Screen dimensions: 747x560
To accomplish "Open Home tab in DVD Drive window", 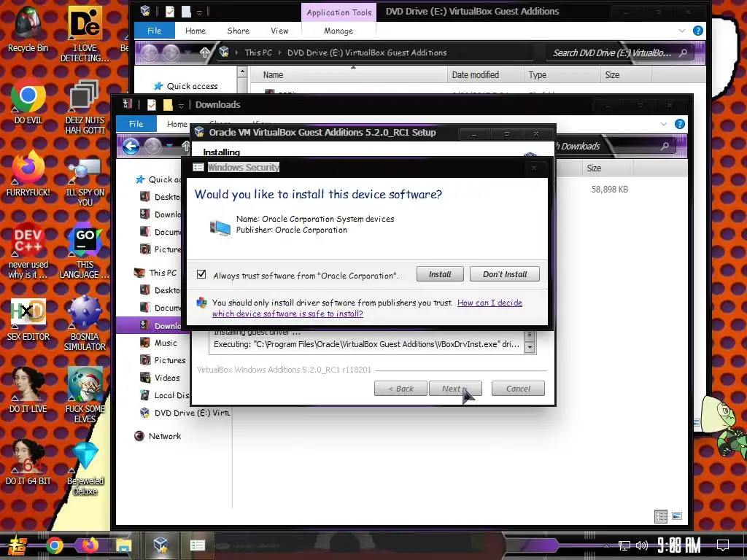I will [196, 31].
